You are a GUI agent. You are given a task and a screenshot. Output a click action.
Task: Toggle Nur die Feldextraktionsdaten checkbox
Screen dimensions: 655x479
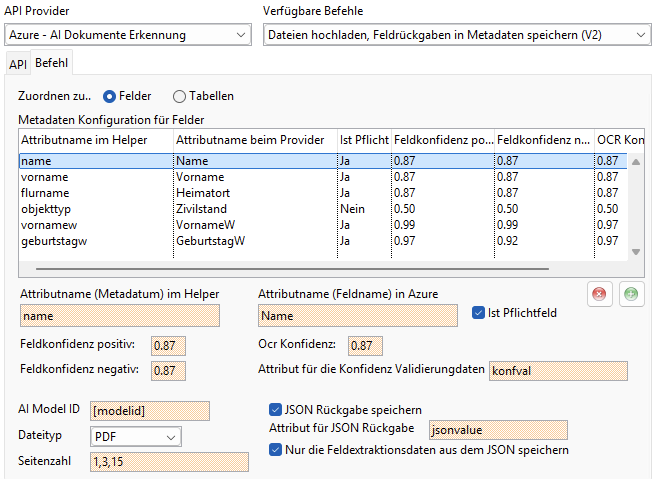click(x=276, y=450)
